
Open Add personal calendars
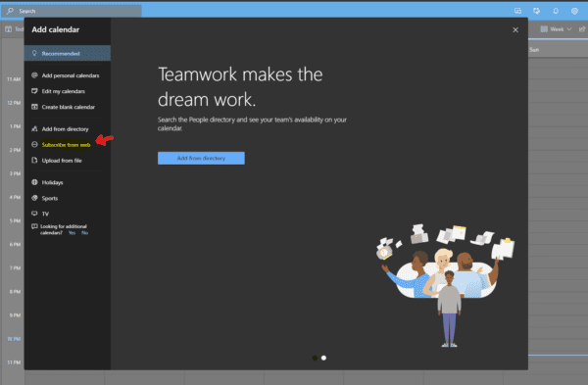71,75
